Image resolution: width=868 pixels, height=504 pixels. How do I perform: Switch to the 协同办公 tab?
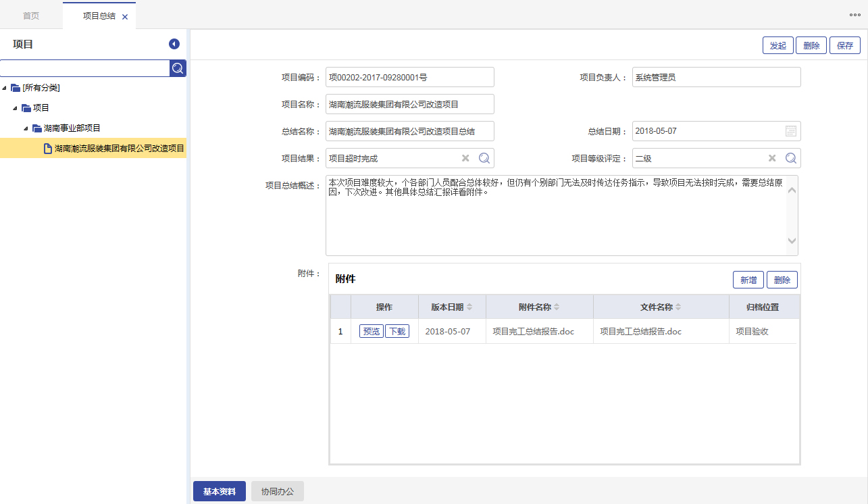[278, 491]
